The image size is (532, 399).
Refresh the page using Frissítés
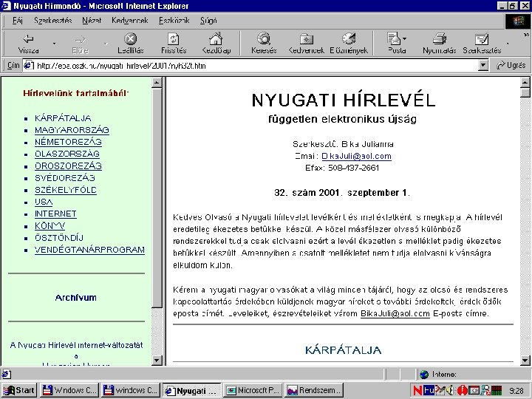point(174,44)
